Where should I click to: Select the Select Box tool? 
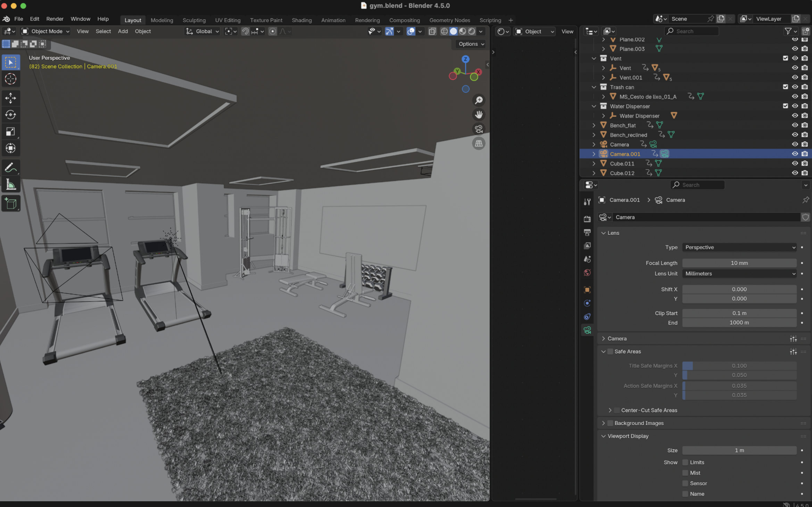tap(11, 63)
